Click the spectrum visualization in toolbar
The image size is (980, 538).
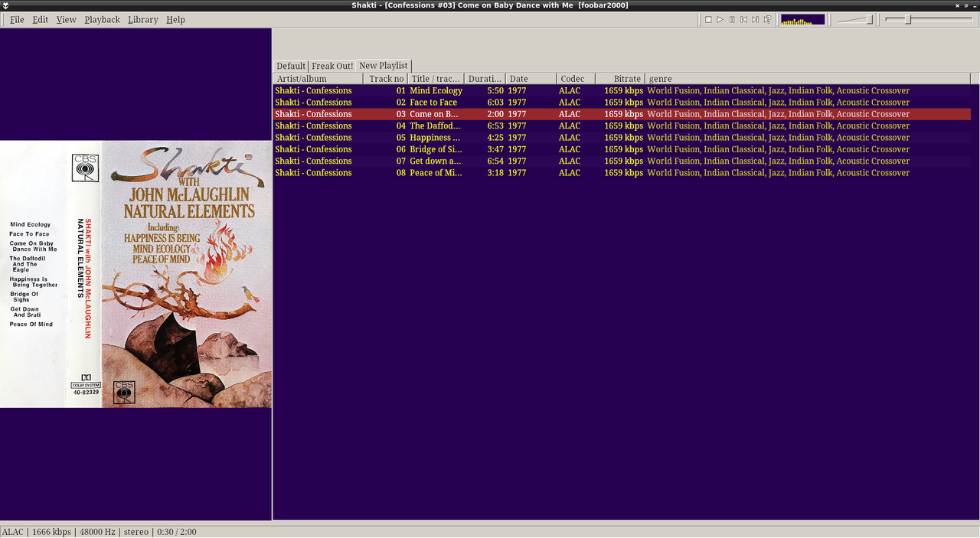[802, 20]
